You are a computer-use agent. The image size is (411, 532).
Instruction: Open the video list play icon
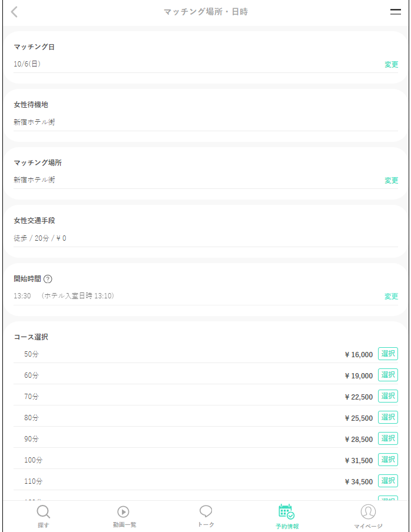124,512
